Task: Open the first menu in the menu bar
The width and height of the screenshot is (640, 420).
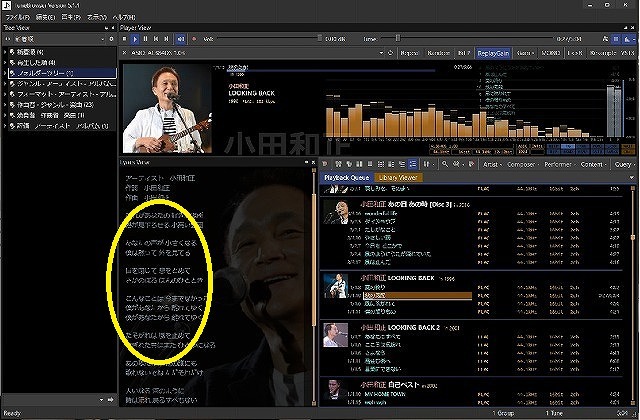Action: coord(17,18)
